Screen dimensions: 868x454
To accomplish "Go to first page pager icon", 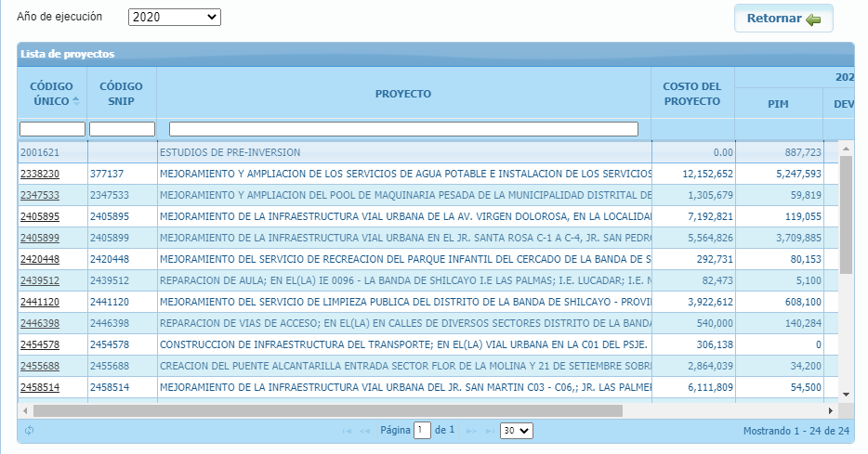I will (x=347, y=431).
